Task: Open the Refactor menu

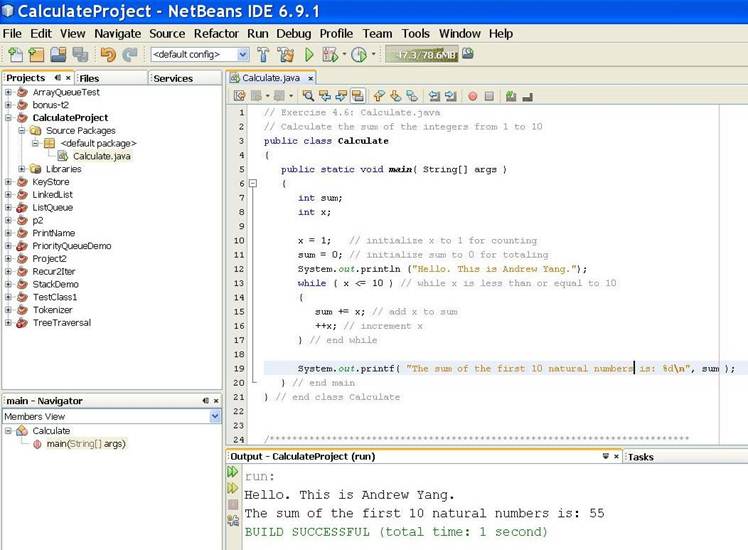Action: 216,33
